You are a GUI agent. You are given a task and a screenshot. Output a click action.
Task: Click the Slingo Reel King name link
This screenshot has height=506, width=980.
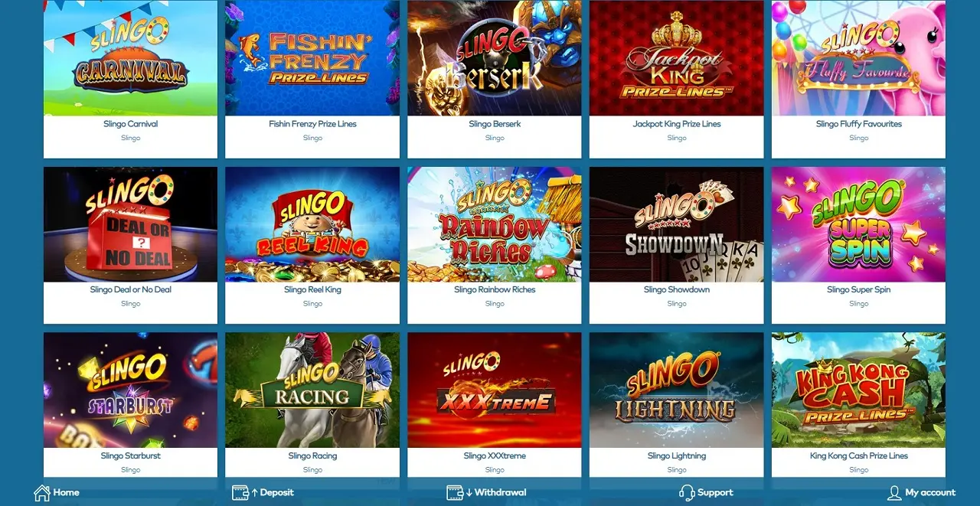pos(312,290)
